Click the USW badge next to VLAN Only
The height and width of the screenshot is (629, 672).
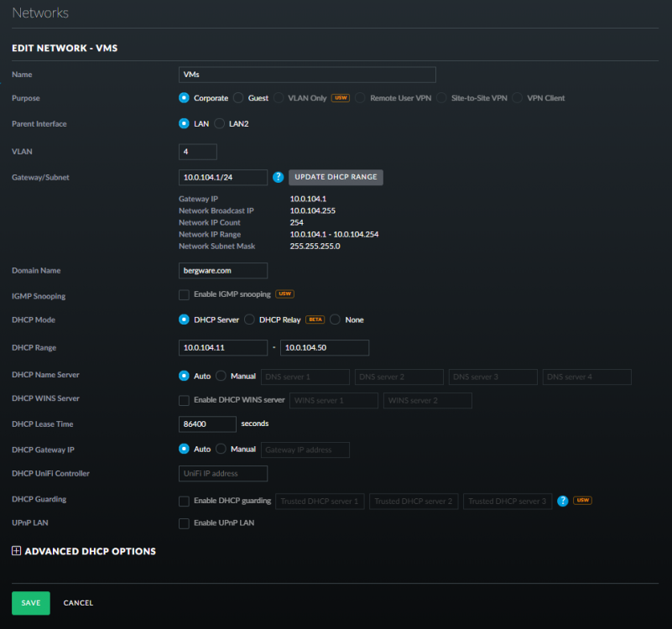341,97
